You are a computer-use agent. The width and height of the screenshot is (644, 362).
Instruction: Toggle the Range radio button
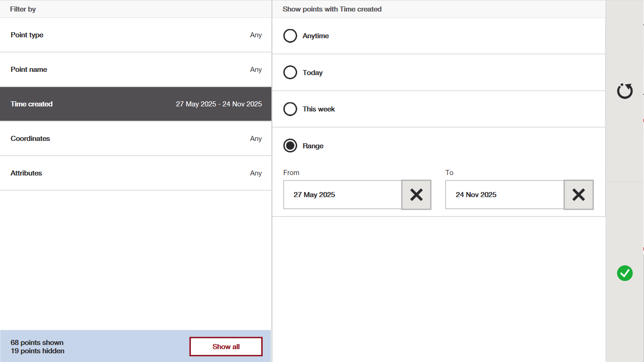[290, 146]
